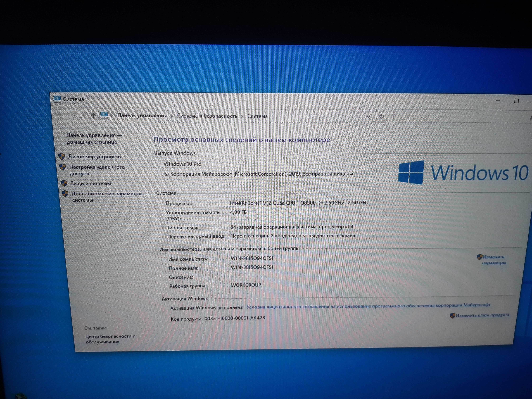The image size is (532, 399).
Task: Expand chevron after Панель управления breadcrumb
Action: 172,116
